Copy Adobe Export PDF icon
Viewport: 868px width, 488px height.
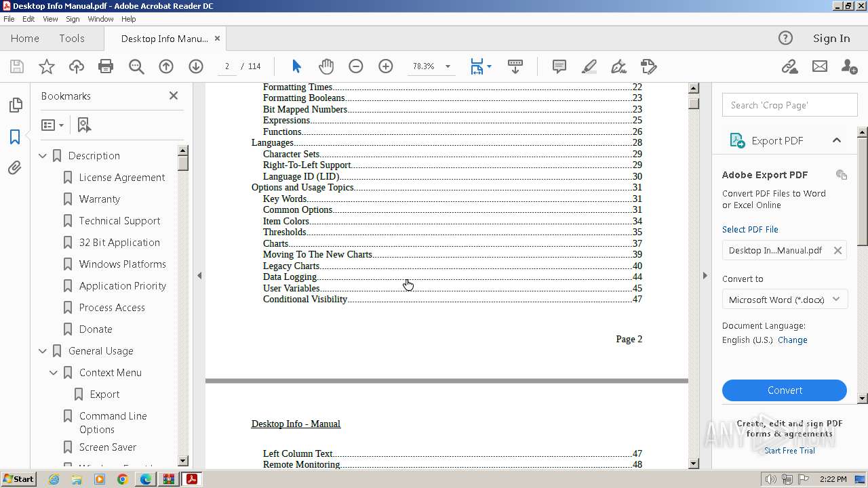pyautogui.click(x=842, y=174)
